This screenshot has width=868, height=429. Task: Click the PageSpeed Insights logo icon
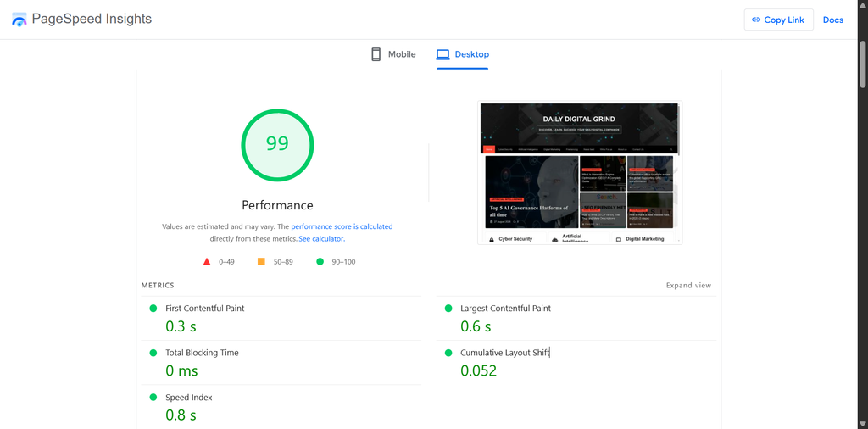(19, 19)
